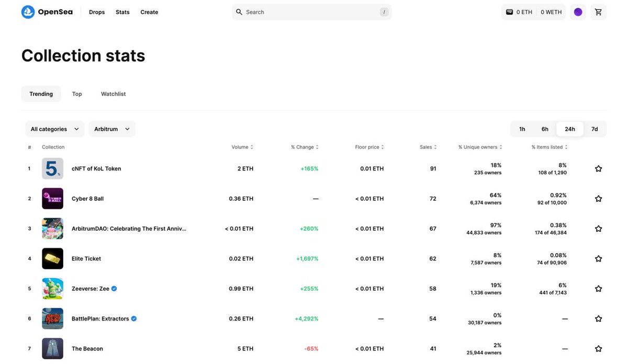The width and height of the screenshot is (628, 364).
Task: Switch to the Top tab
Action: tap(77, 94)
